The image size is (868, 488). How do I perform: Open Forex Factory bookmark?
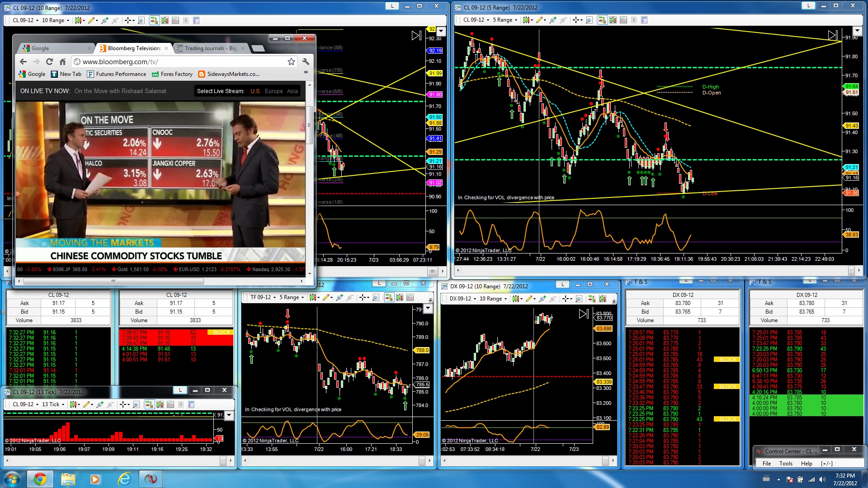pos(172,74)
